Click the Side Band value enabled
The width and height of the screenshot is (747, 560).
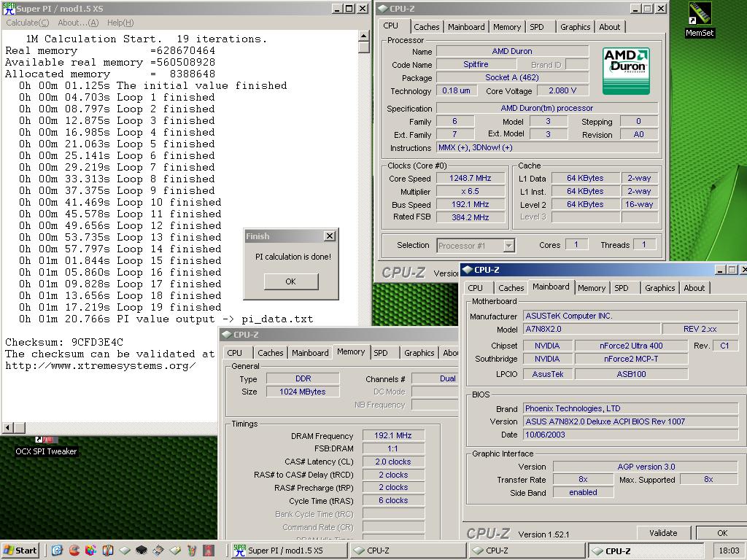583,493
